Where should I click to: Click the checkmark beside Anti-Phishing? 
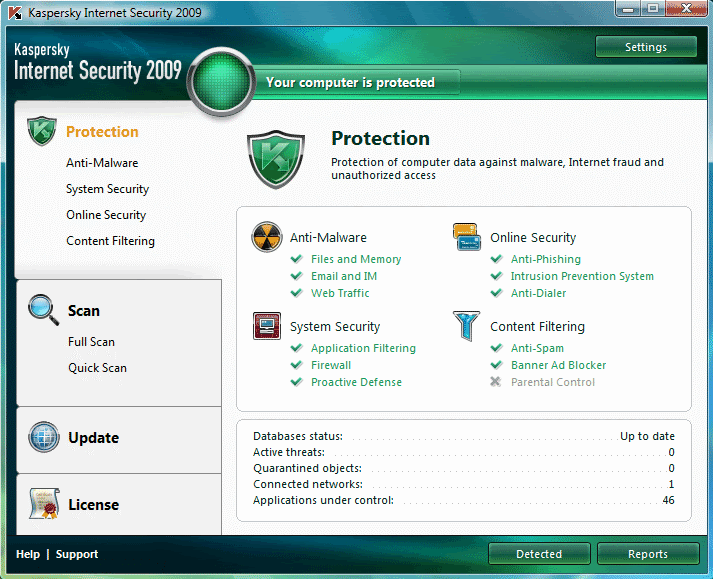click(x=496, y=259)
